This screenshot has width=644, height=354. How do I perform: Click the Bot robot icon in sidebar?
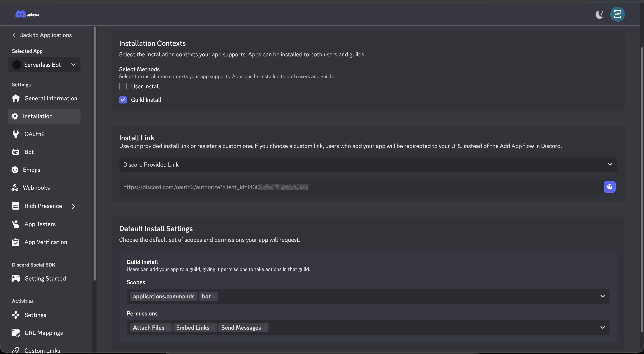pos(15,152)
